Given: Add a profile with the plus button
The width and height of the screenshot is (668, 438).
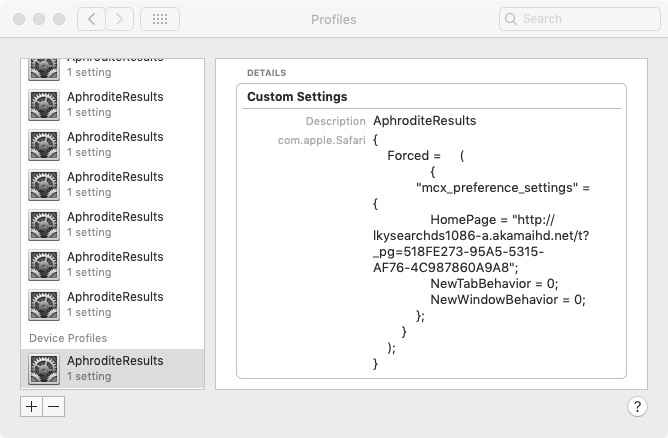Looking at the screenshot, I should point(31,406).
